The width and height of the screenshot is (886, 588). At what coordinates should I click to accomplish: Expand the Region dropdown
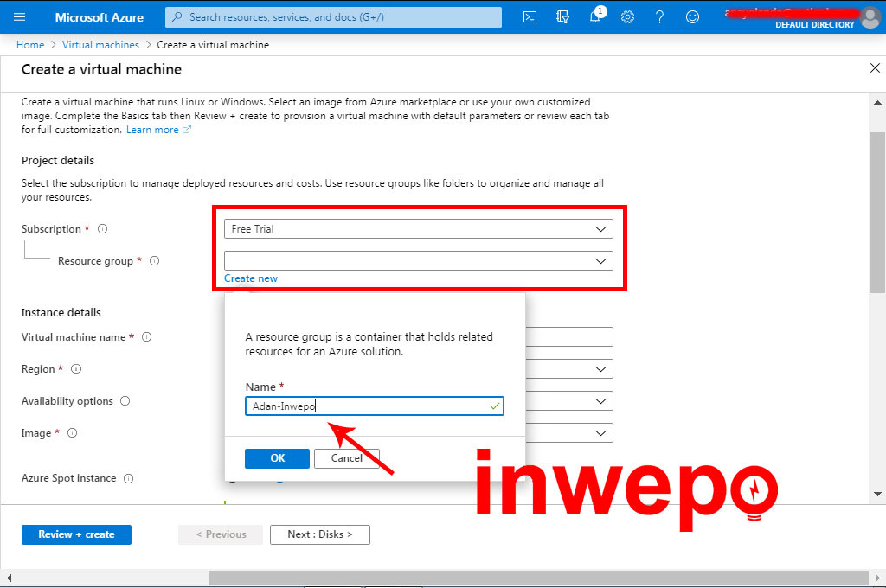click(x=600, y=369)
